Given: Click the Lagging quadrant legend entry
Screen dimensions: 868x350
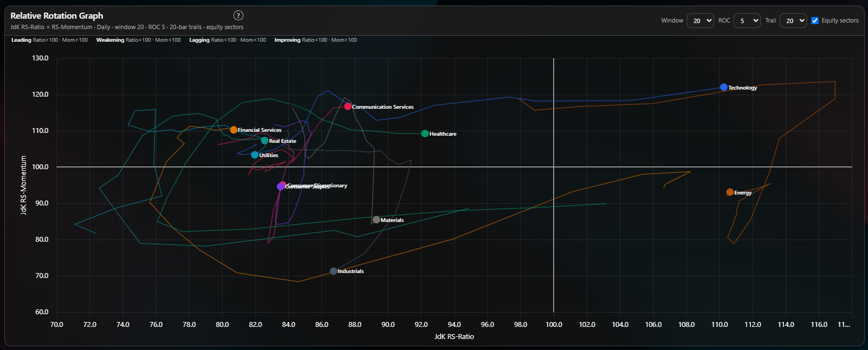Looking at the screenshot, I should coord(227,40).
